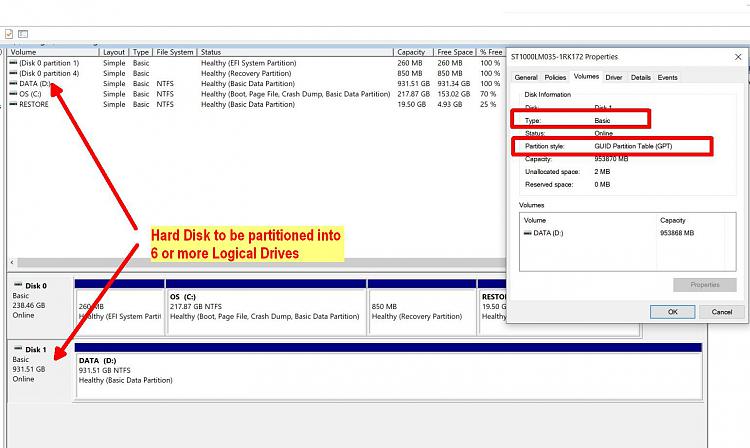
Task: Click the RESTORE volume icon
Action: tap(13, 104)
